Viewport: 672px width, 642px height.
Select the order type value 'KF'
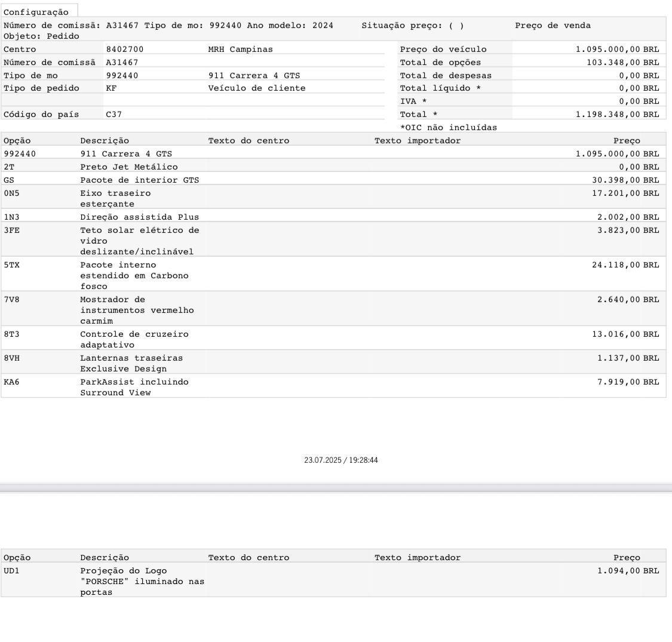(111, 88)
